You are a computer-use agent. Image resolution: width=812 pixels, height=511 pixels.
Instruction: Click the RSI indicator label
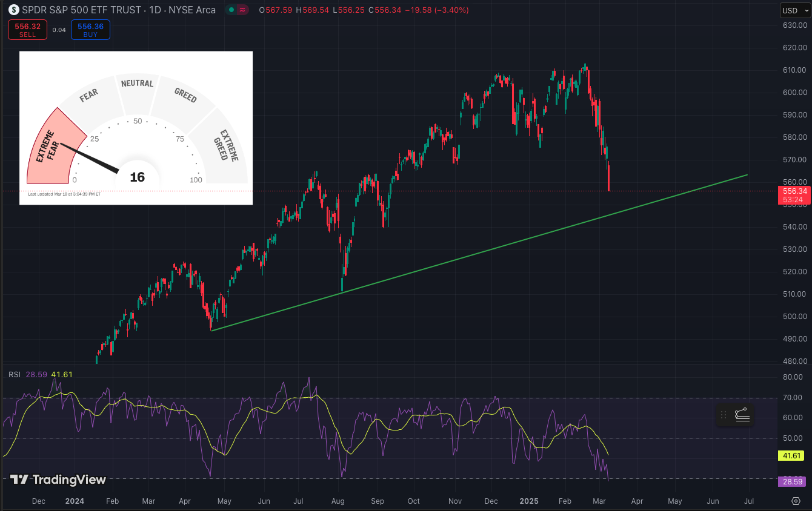tap(15, 374)
